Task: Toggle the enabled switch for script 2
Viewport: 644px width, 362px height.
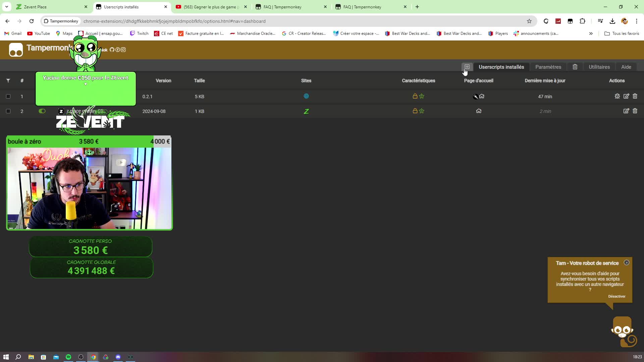Action: [42, 111]
